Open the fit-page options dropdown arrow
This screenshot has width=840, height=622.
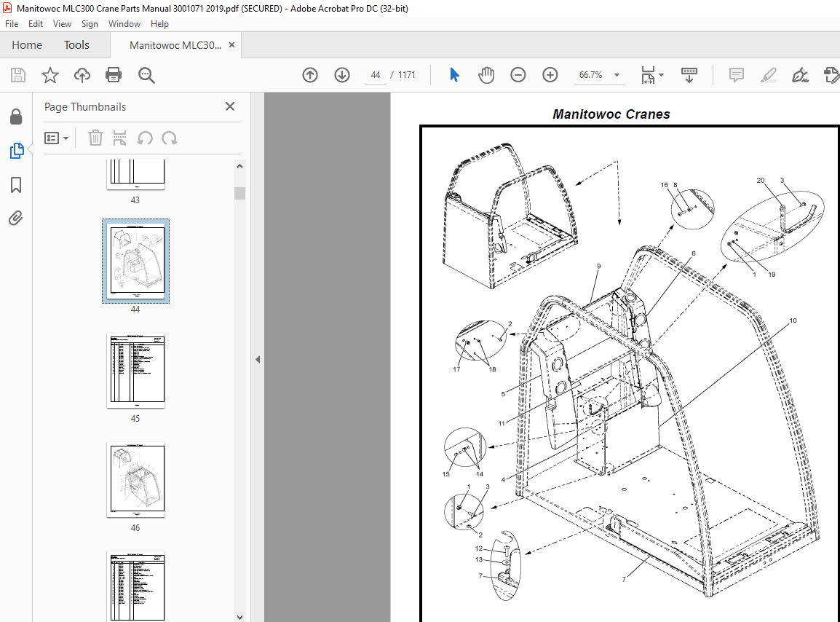[x=662, y=75]
